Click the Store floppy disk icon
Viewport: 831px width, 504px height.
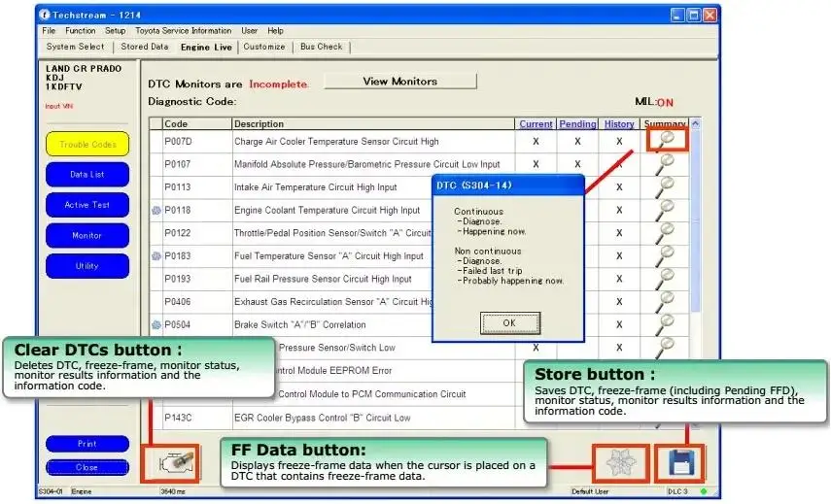point(680,463)
